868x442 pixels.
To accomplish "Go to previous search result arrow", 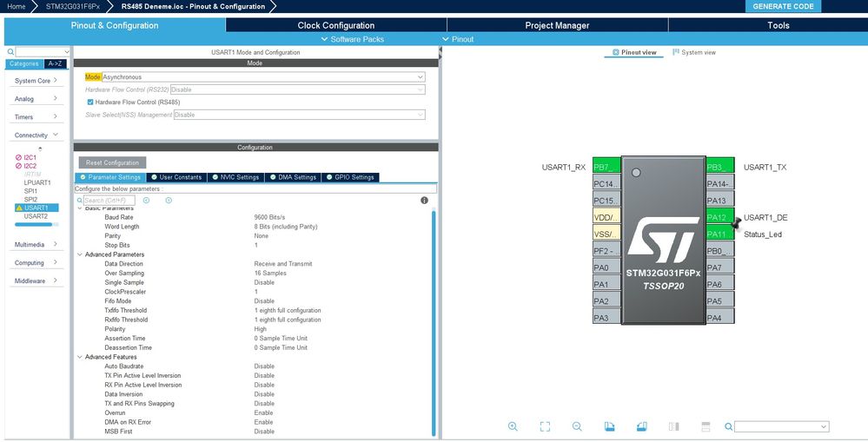I will (146, 201).
